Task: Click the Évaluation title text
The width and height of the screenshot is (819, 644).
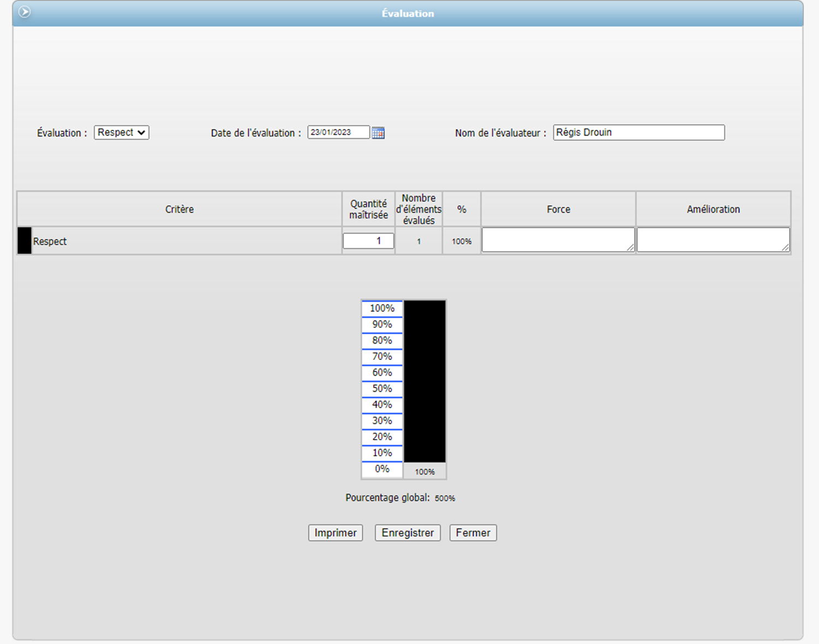Action: tap(408, 14)
